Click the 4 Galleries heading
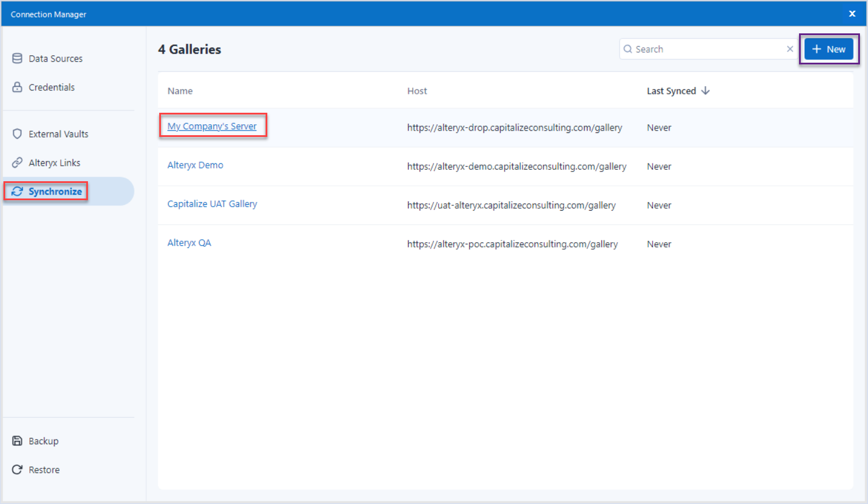Image resolution: width=868 pixels, height=504 pixels. pos(190,49)
